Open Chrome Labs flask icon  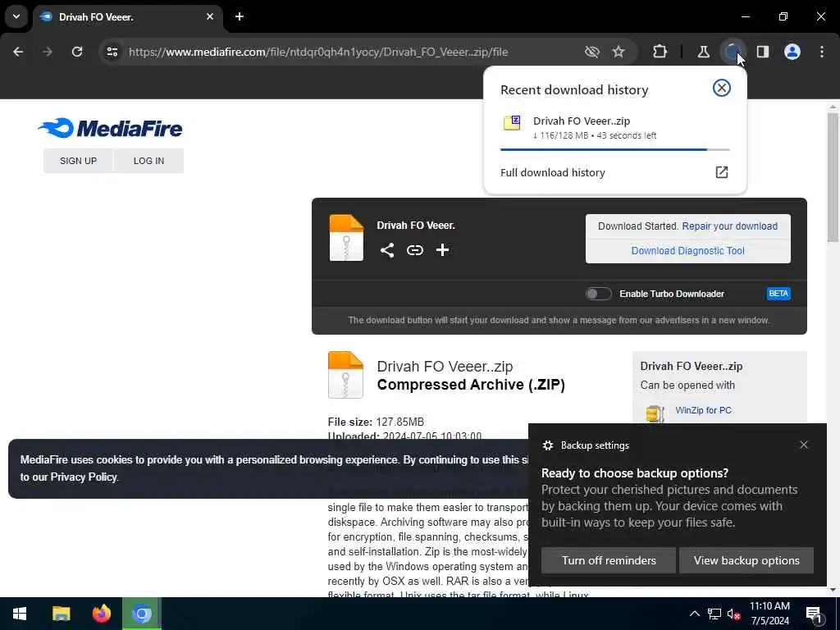pos(703,52)
